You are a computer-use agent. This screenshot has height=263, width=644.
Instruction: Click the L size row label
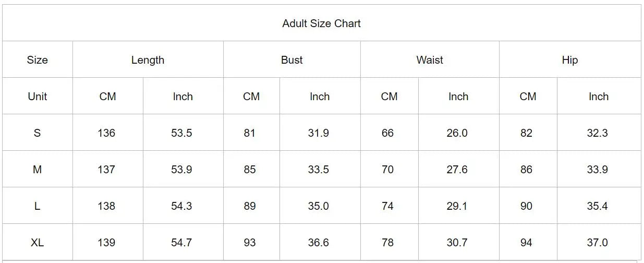(x=37, y=206)
